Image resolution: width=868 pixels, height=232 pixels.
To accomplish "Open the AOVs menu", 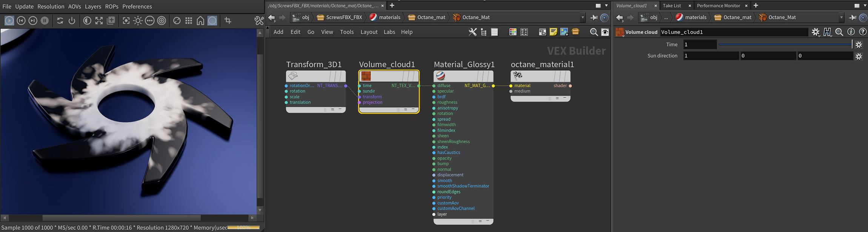I will pos(74,6).
